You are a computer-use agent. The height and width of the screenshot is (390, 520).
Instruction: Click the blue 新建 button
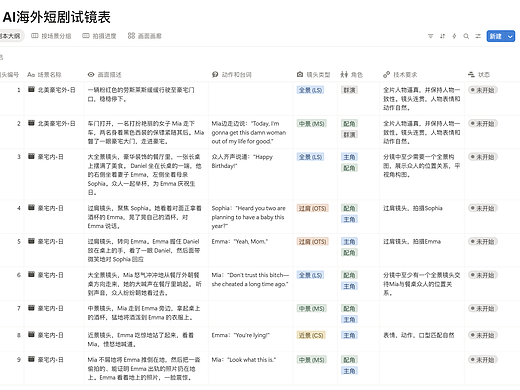tap(496, 36)
